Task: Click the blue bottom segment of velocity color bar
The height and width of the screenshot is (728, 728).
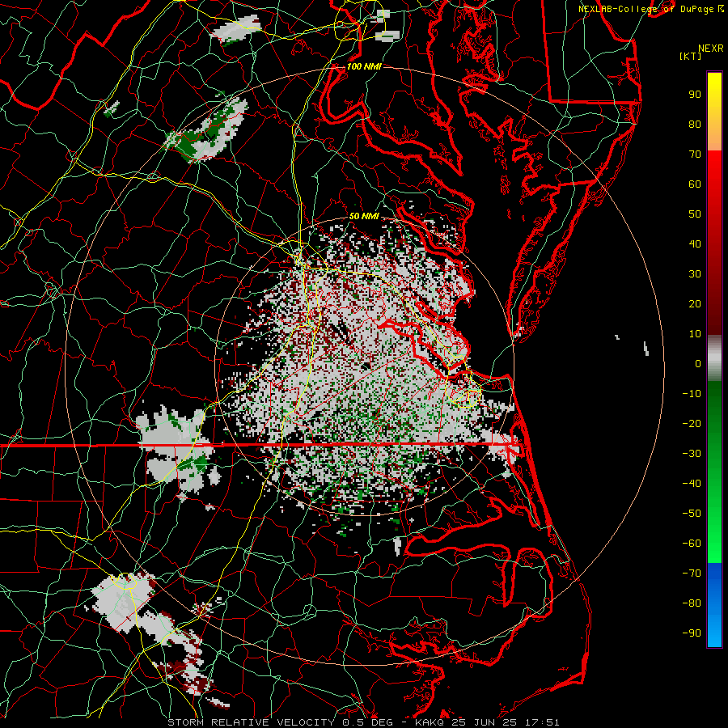Action: click(714, 605)
